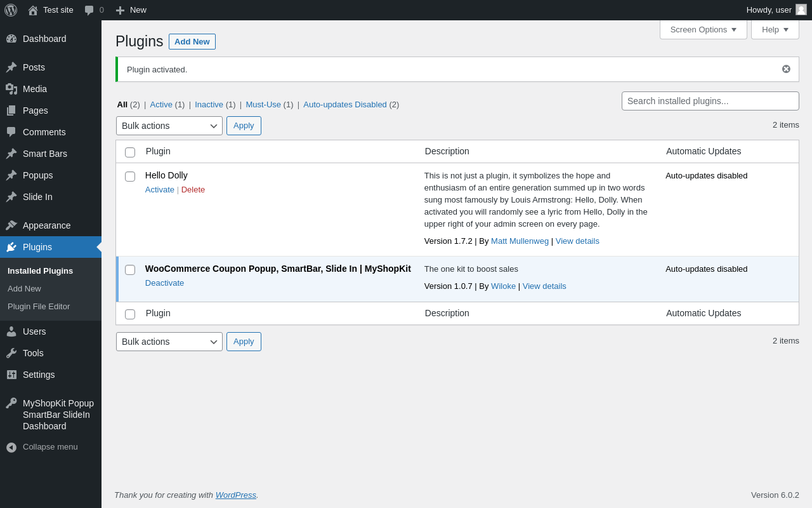Click the Pages icon in sidebar
This screenshot has width=812, height=508.
[x=11, y=110]
